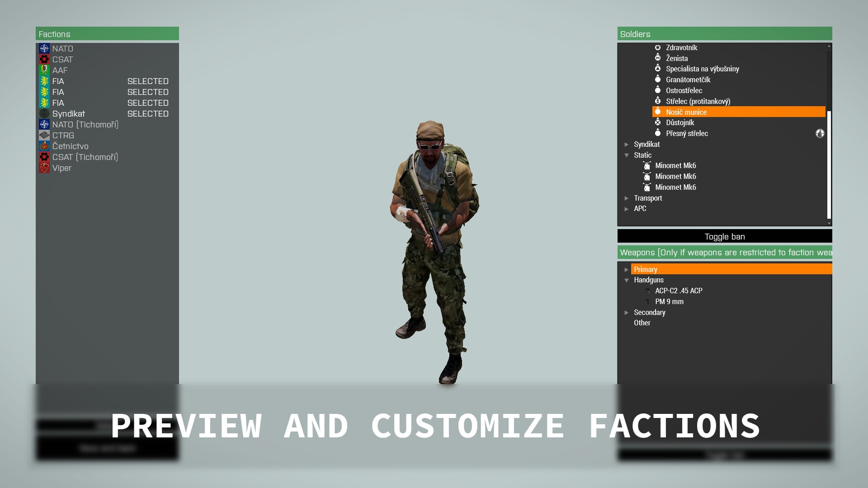
Task: Click the Viper faction icon
Action: (44, 168)
